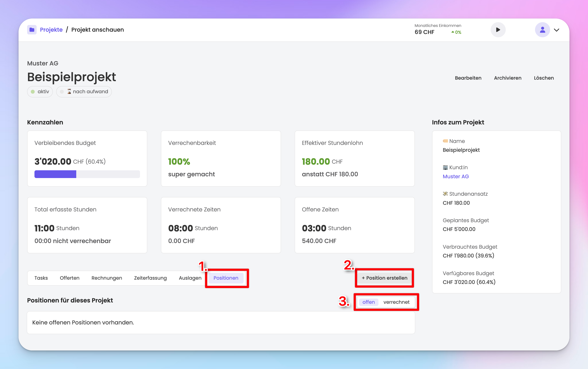Open the Zeiterfassung tab
The width and height of the screenshot is (588, 369).
click(150, 278)
